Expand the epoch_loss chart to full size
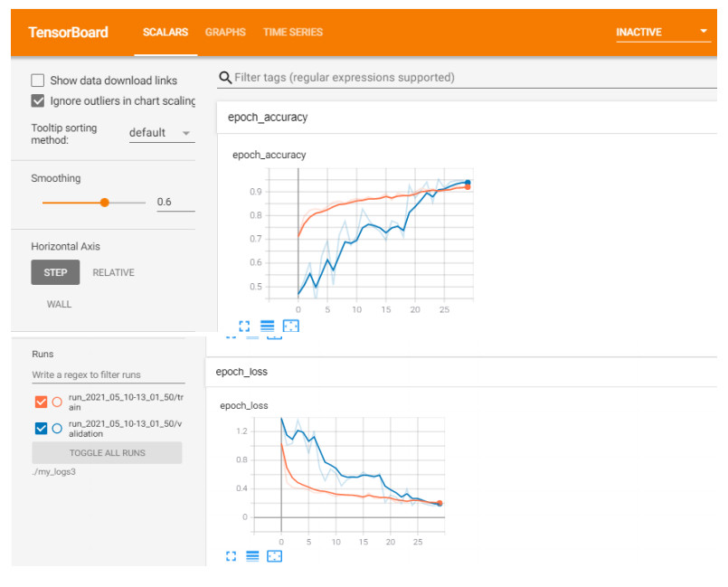The width and height of the screenshot is (728, 587). pyautogui.click(x=231, y=555)
